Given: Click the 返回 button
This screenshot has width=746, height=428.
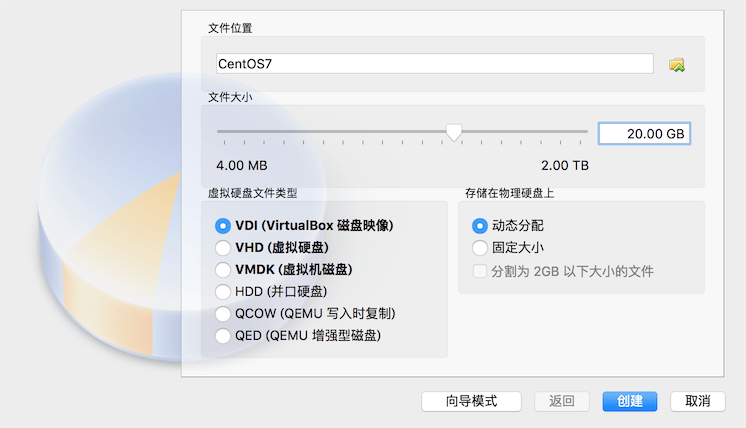Looking at the screenshot, I should [561, 401].
